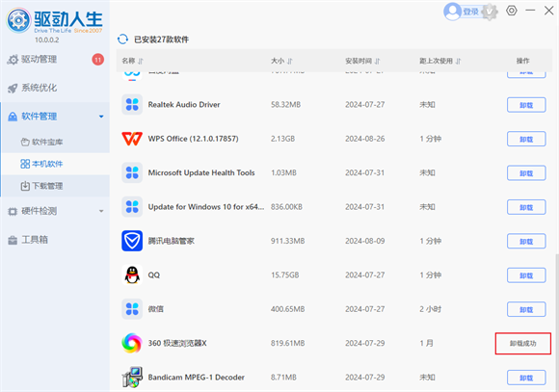Select the Realtek Audio Driver name
The image size is (559, 392).
click(184, 104)
